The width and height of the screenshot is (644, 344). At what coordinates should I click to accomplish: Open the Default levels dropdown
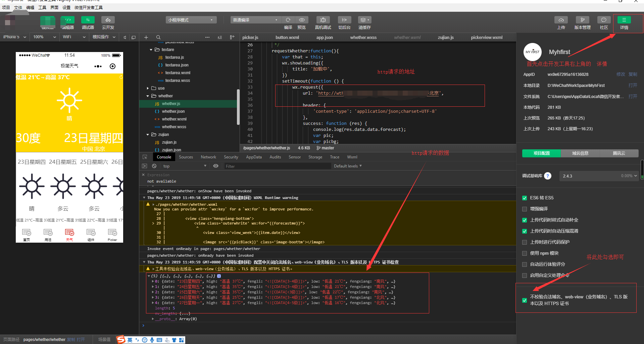(x=348, y=166)
